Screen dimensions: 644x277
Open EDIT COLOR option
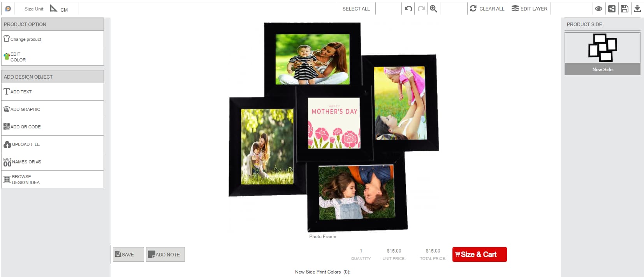pos(53,57)
